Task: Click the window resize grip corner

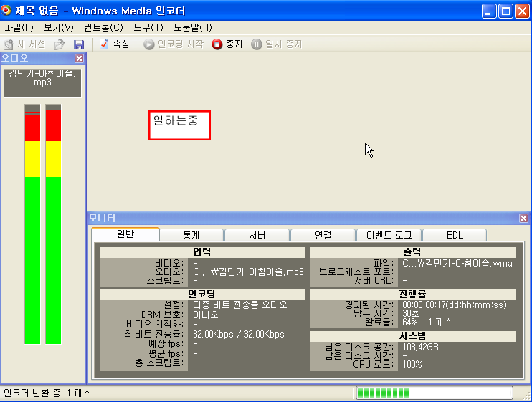Action: tap(526, 396)
